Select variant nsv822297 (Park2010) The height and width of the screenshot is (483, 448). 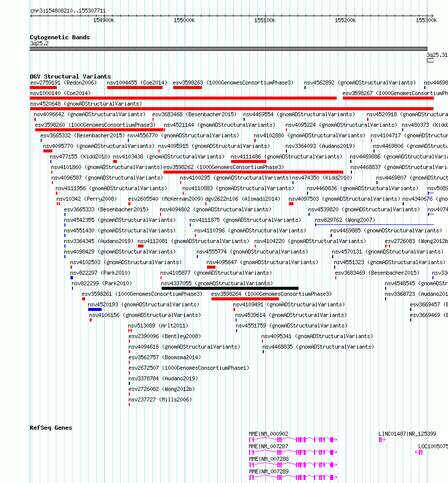[x=100, y=273]
